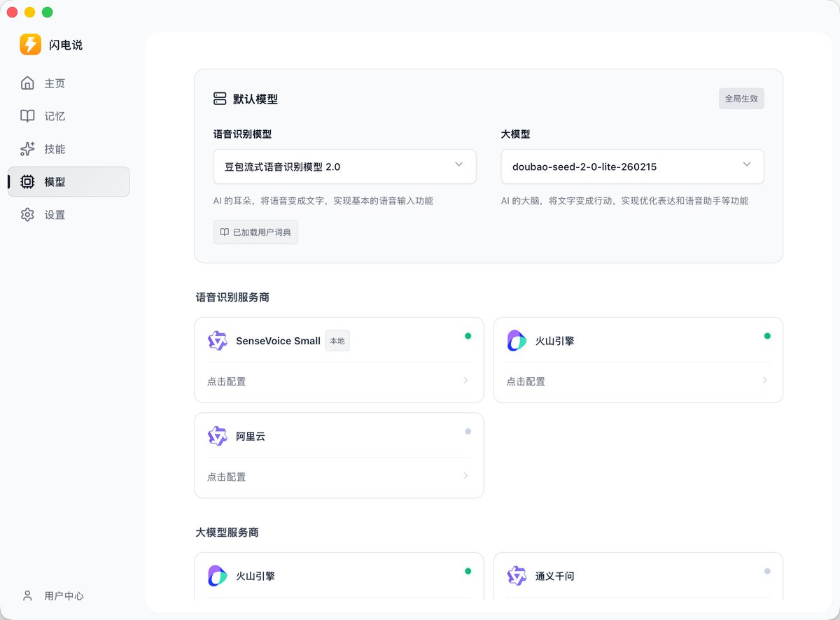Click chevron arrow of 语音识别模型 dropdown
Screen dimensions: 840x620
[x=459, y=164]
